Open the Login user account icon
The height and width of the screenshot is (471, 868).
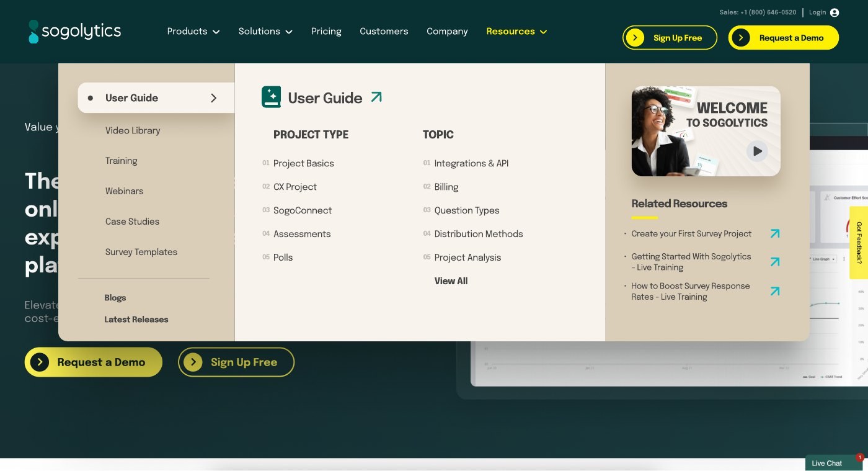(x=835, y=12)
